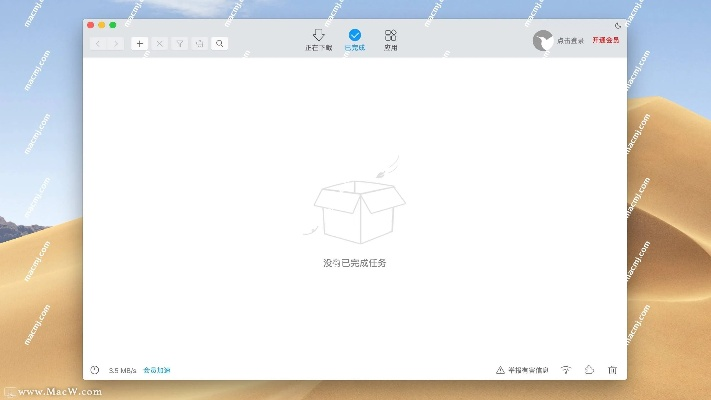Click the user avatar to log in
This screenshot has height=400, width=711.
pos(544,41)
